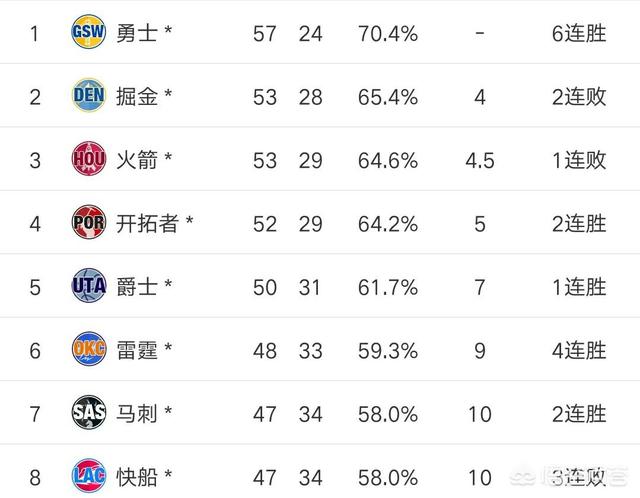Open the 雷霆 team page
640x498 pixels.
pos(137,350)
